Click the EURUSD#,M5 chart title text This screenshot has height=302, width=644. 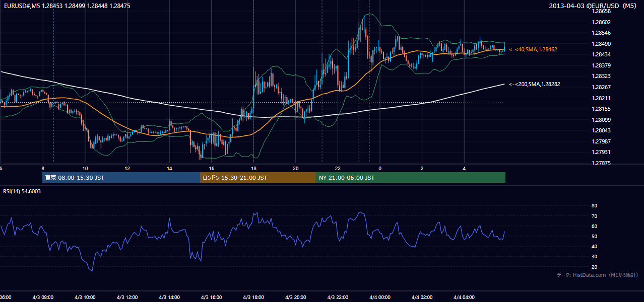(x=67, y=6)
